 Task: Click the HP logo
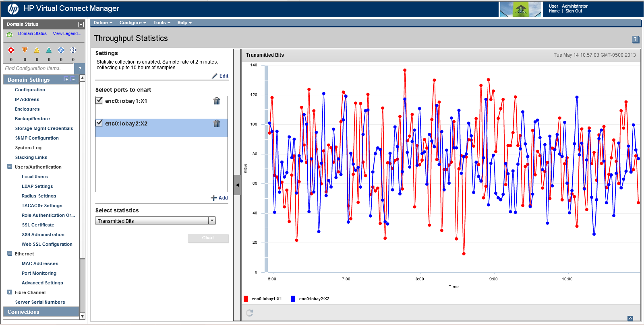pyautogui.click(x=13, y=8)
